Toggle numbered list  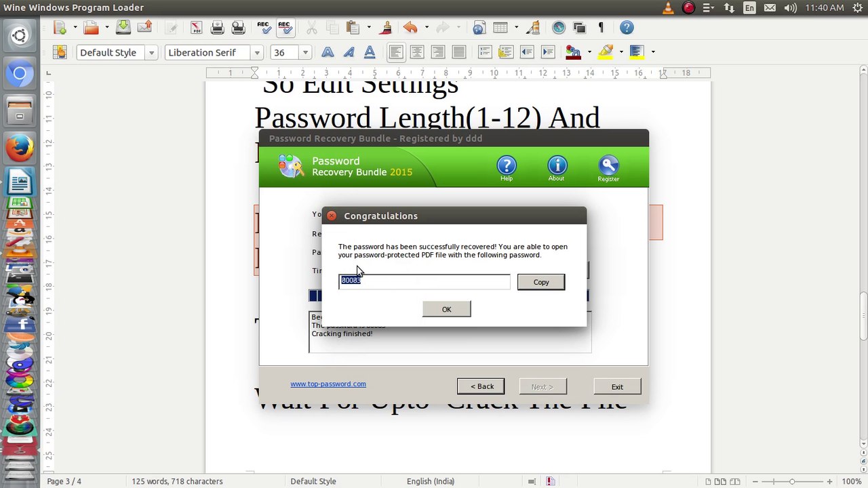[485, 52]
